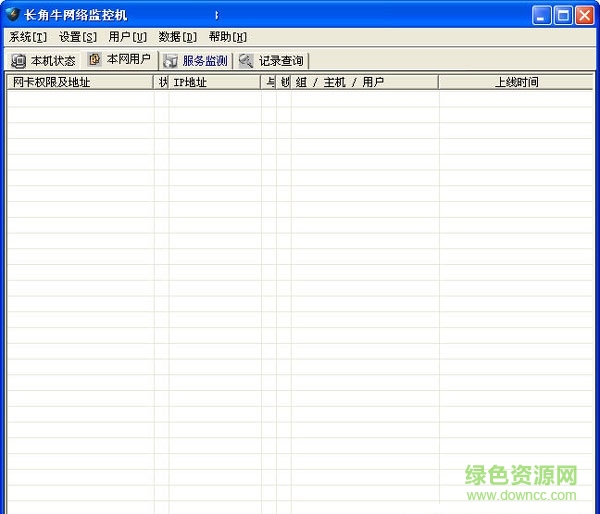
Task: Open the 数据[D] menu
Action: click(x=178, y=37)
